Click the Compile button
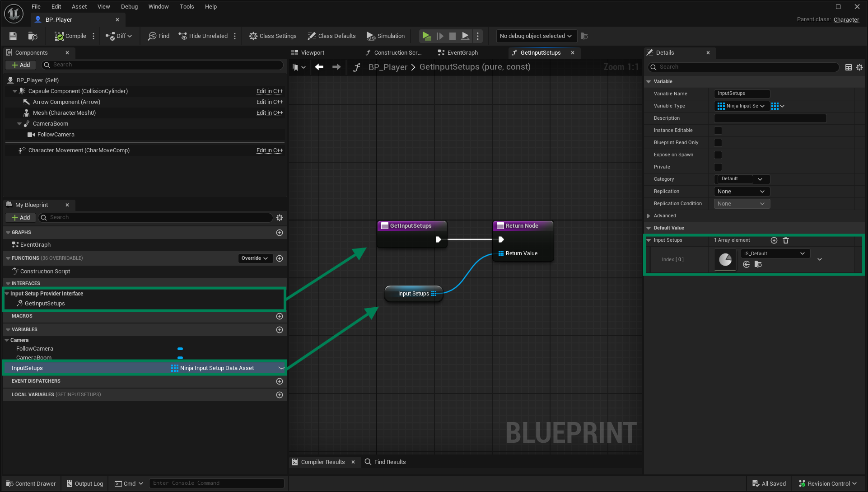 (x=70, y=36)
